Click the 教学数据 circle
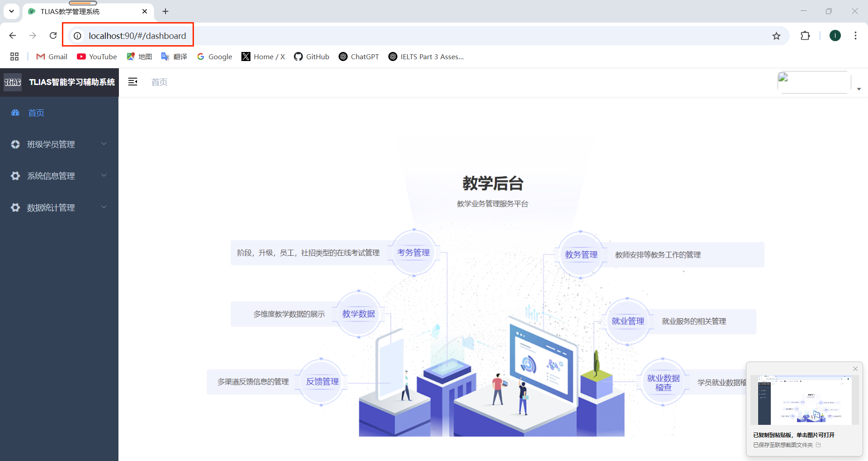The width and height of the screenshot is (868, 461). point(359,314)
